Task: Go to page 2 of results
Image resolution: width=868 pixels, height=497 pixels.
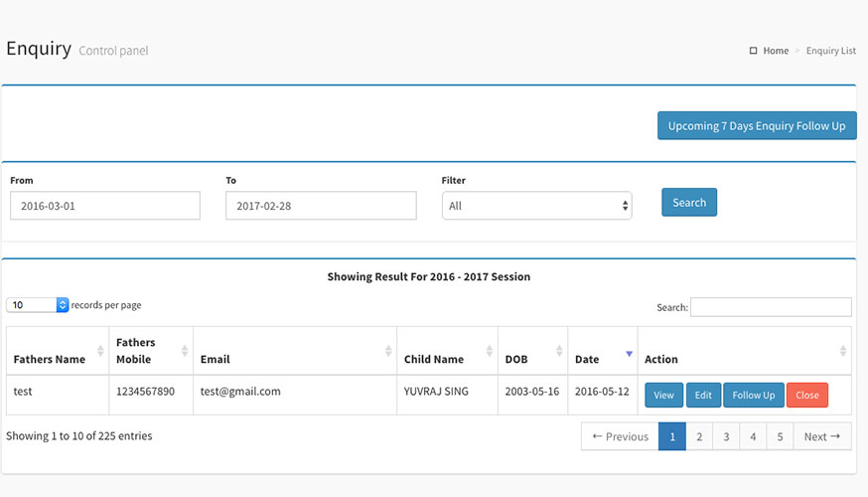Action: [699, 436]
